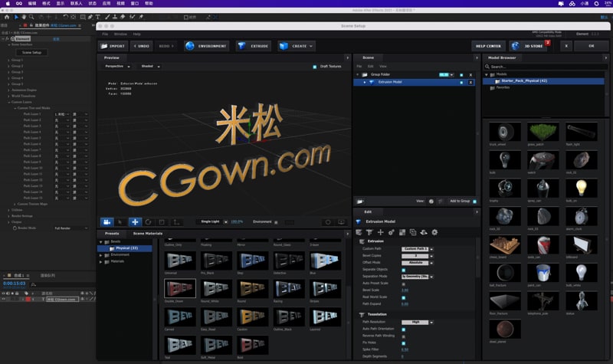This screenshot has height=364, width=613.
Task: Select the After Effects Brush tool
Action: click(x=107, y=17)
